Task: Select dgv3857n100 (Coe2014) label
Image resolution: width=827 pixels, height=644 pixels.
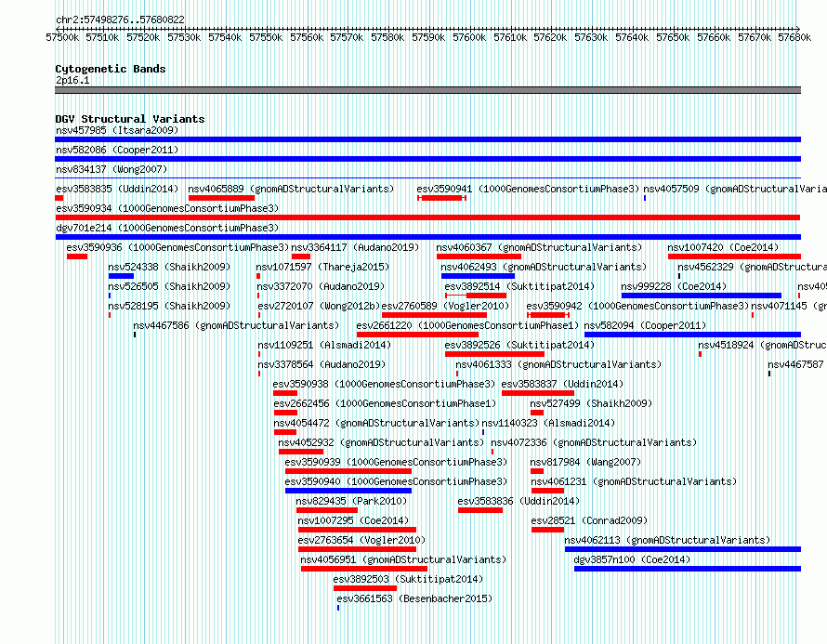Action: click(x=632, y=559)
